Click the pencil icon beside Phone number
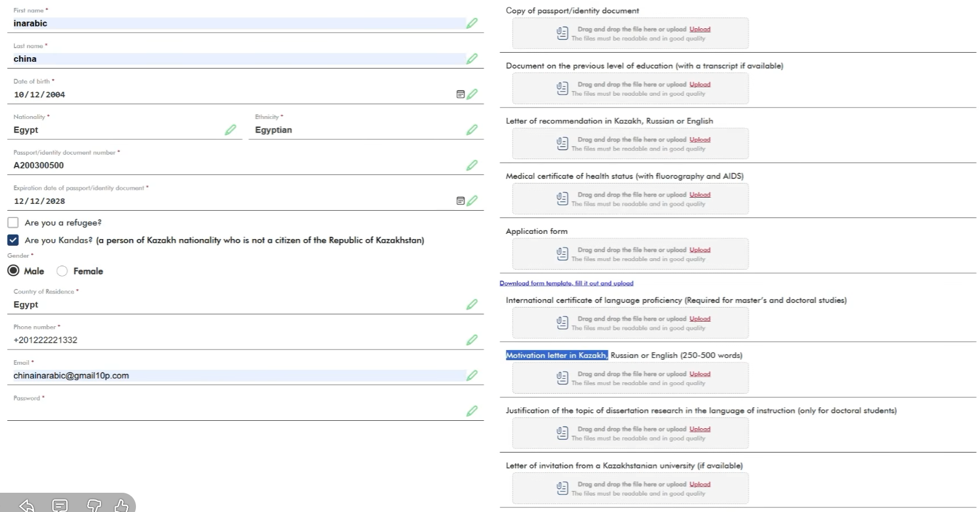 tap(472, 340)
